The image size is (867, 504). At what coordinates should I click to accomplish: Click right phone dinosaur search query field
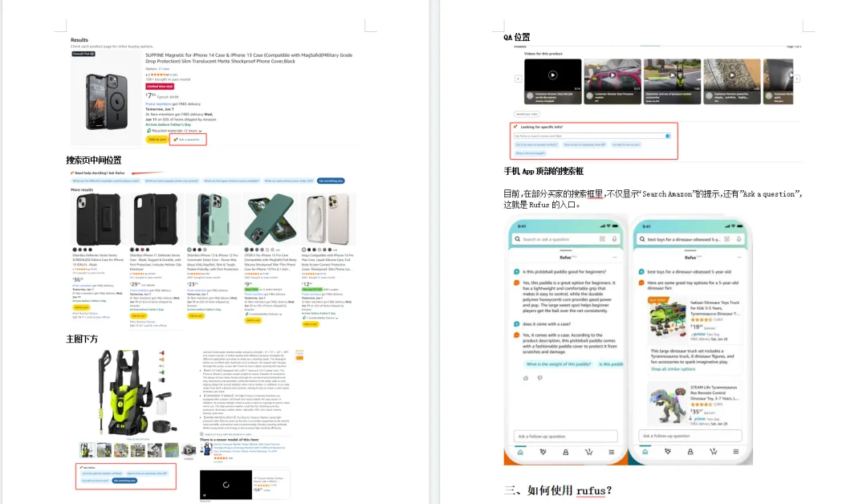[x=690, y=239]
